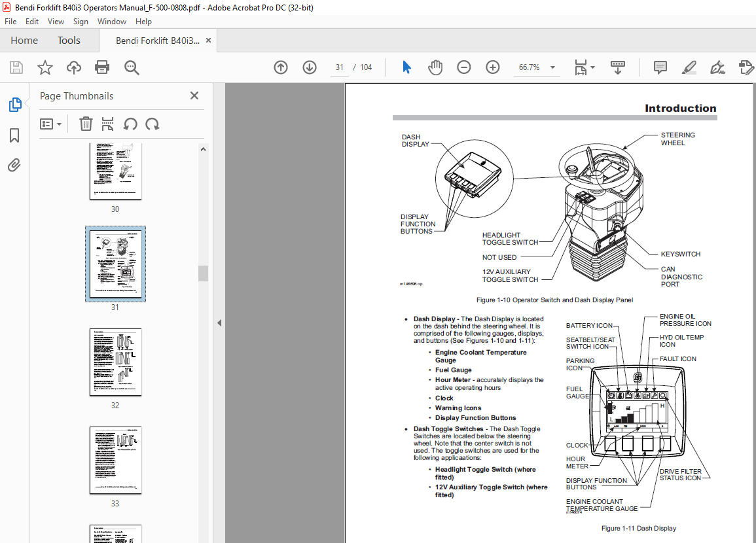Open the Edit menu
This screenshot has height=543, width=756.
[x=32, y=22]
